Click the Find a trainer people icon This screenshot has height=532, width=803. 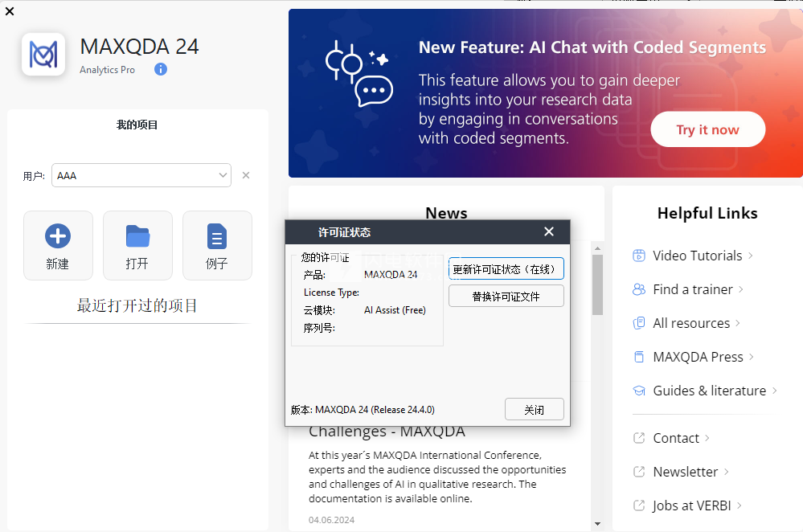[x=639, y=289]
